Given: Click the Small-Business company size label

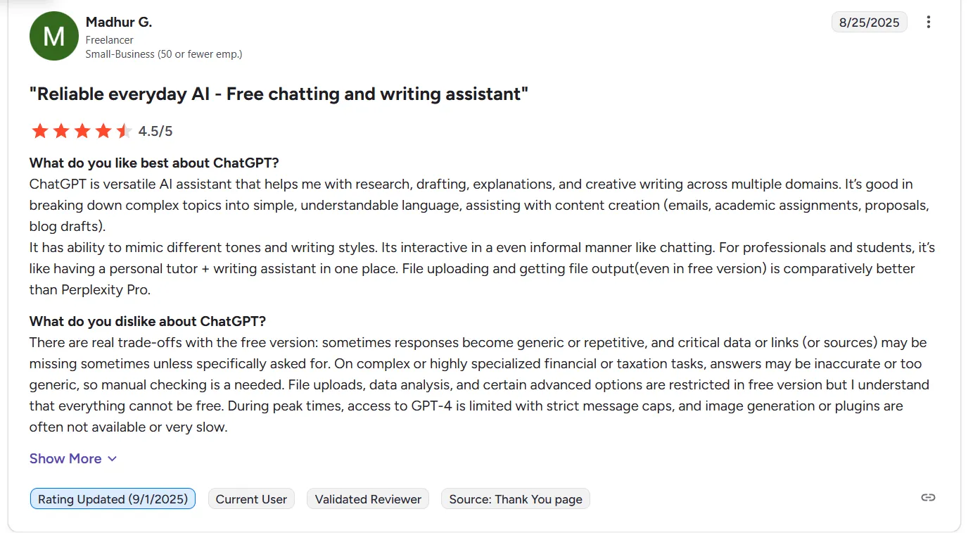Looking at the screenshot, I should tap(164, 54).
